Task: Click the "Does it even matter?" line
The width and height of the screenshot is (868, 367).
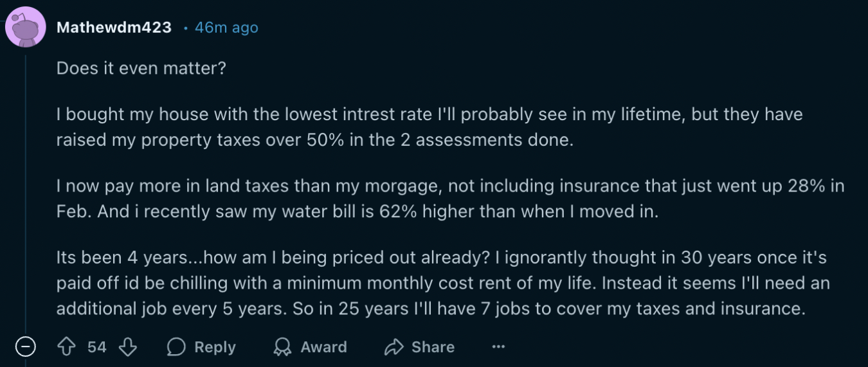Action: click(141, 68)
